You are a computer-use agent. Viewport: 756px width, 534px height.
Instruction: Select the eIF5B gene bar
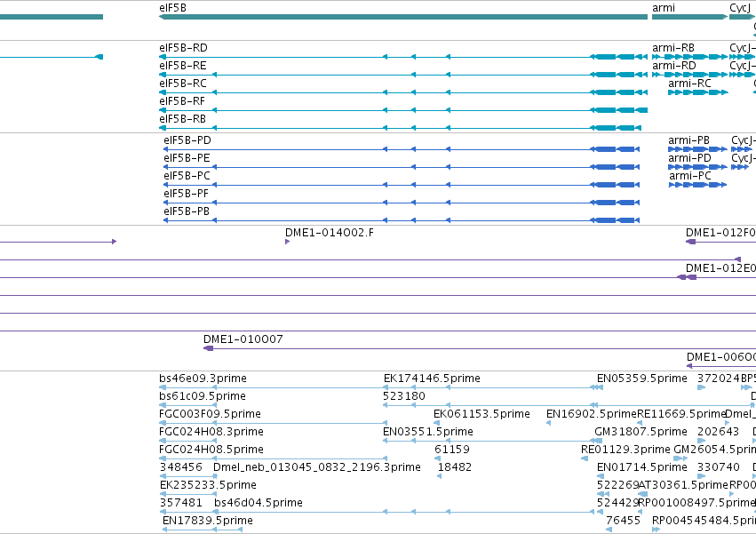tap(403, 17)
